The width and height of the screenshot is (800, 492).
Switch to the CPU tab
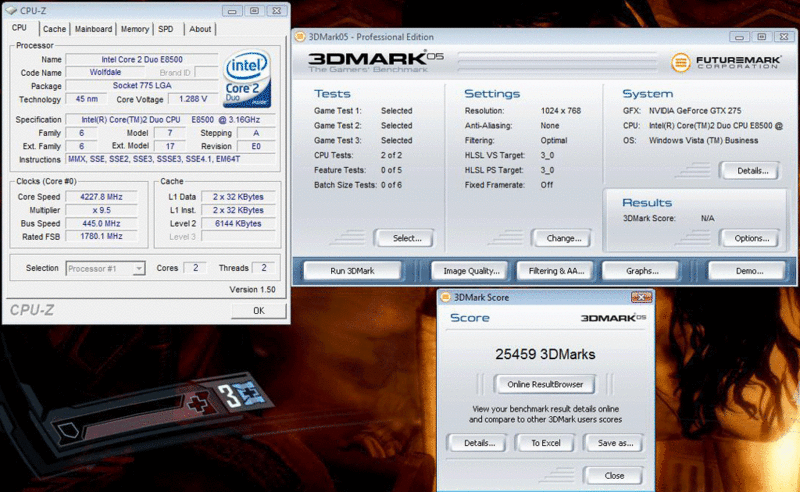(19, 28)
